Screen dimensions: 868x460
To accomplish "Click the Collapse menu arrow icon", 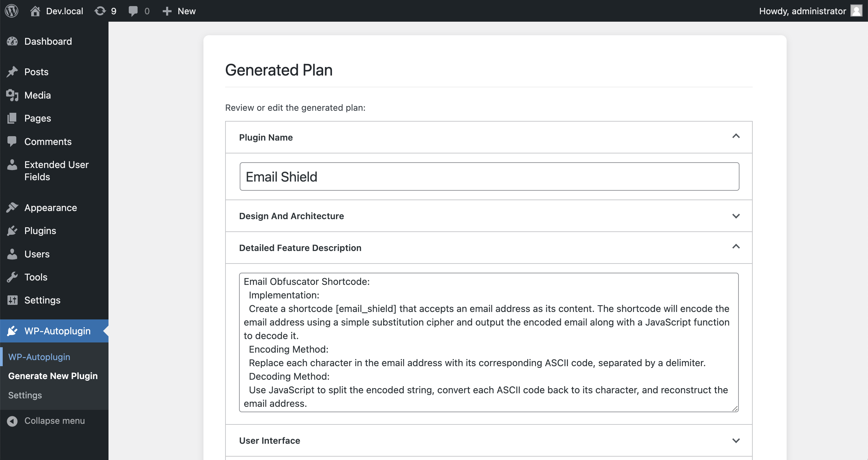I will point(12,421).
